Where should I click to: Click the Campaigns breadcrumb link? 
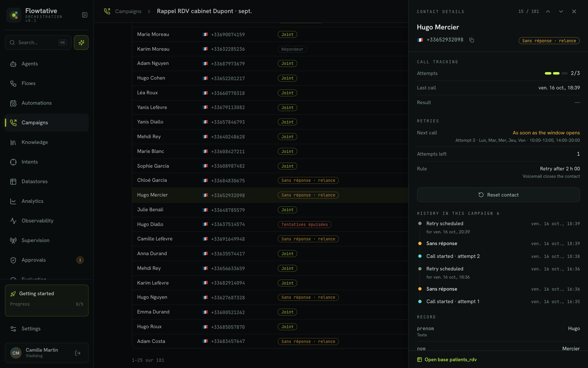click(128, 11)
